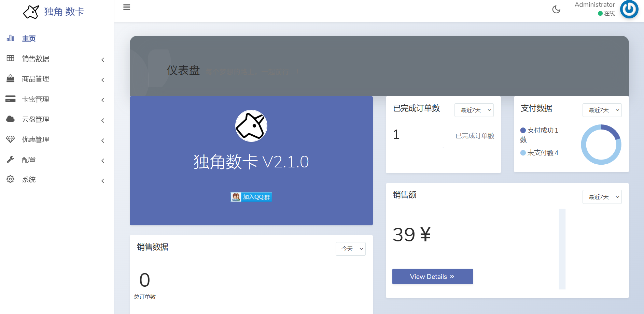Viewport: 644px width, 314px height.
Task: Go to the 主页 menu item
Action: coord(29,39)
